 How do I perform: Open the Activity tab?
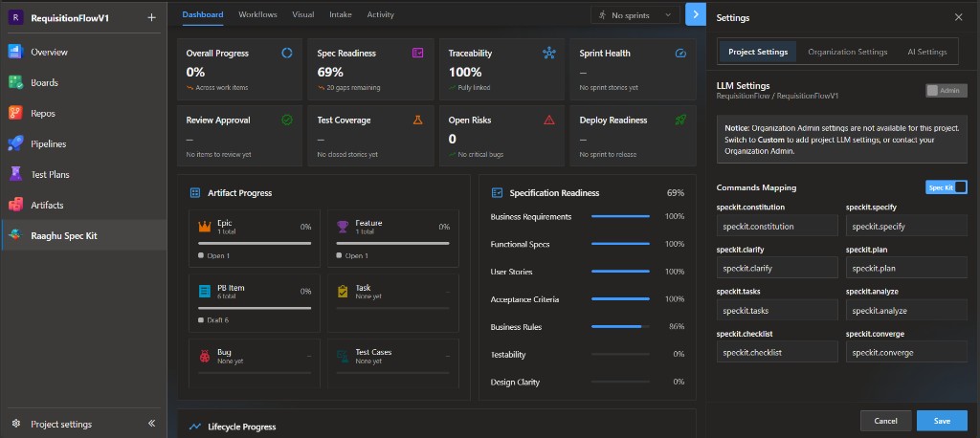pyautogui.click(x=380, y=14)
